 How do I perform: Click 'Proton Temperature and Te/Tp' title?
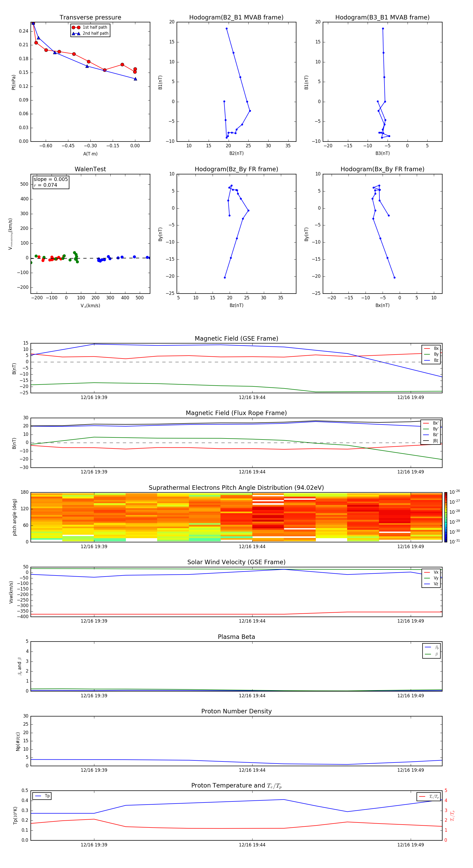point(236,786)
